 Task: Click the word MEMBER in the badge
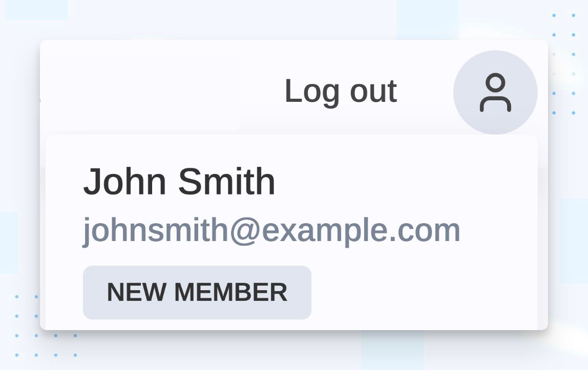point(231,292)
